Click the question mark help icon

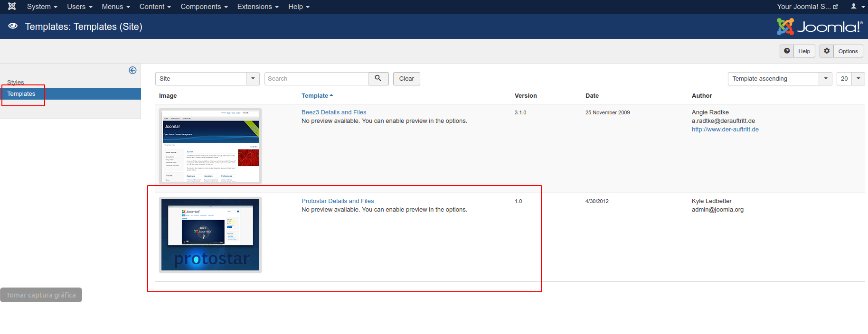point(787,51)
